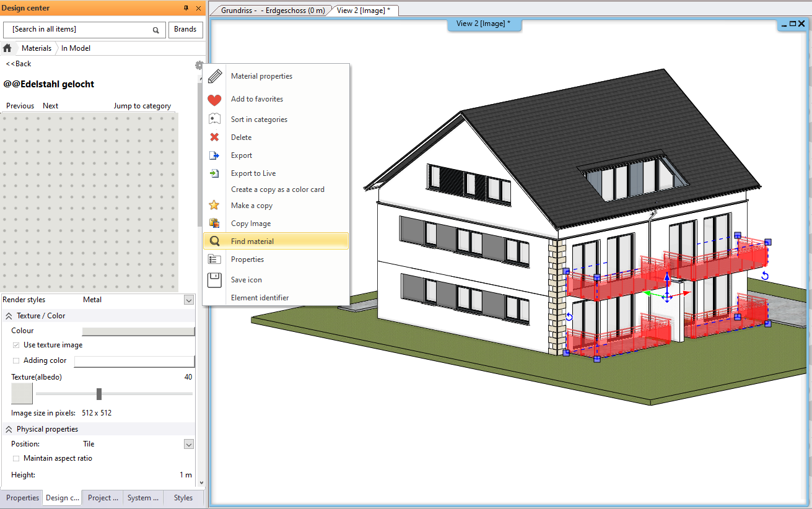Screen dimensions: 812x509
Task: Click the red heart favorites icon
Action: pos(214,100)
